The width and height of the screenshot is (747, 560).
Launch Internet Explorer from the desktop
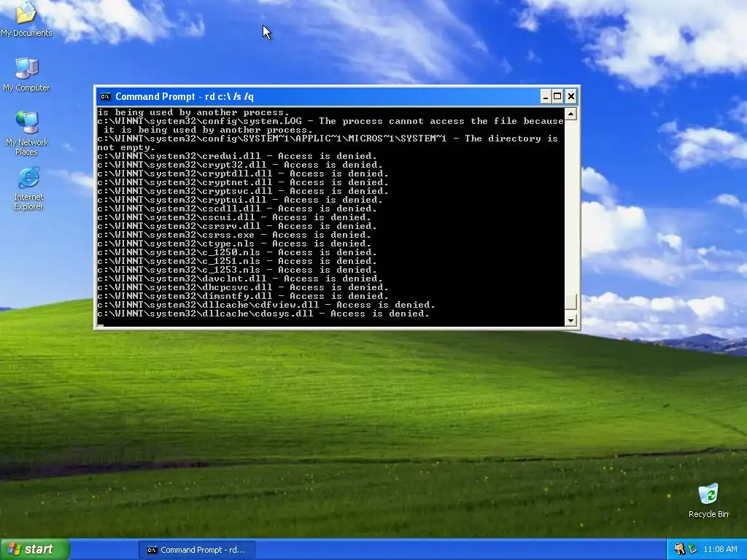pyautogui.click(x=28, y=189)
